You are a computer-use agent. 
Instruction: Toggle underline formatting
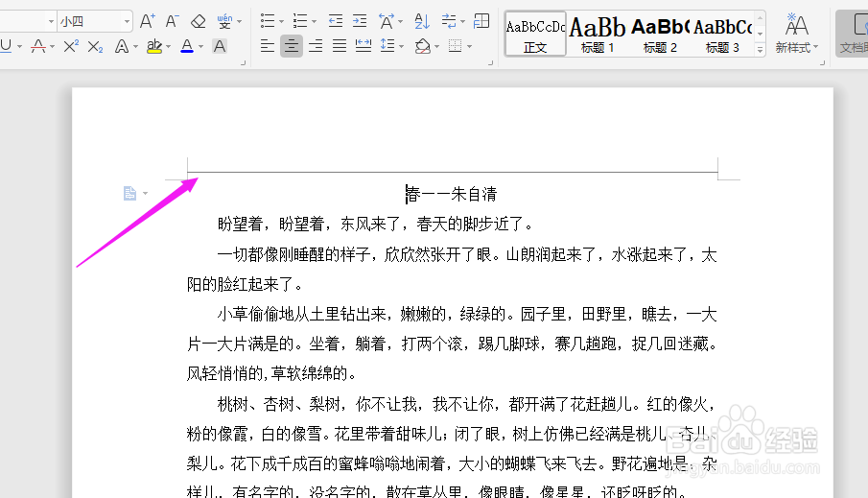pos(6,46)
